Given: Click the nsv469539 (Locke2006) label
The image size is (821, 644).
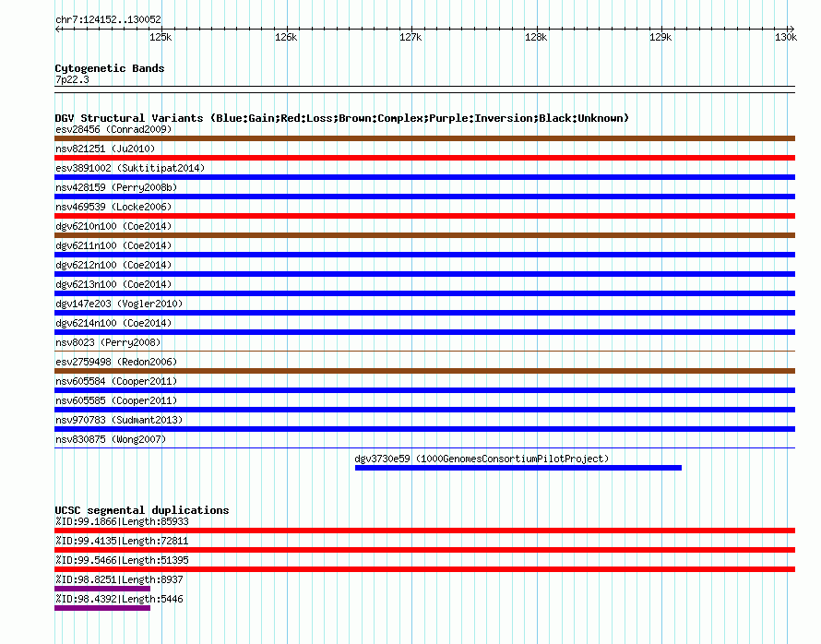Looking at the screenshot, I should (x=113, y=207).
